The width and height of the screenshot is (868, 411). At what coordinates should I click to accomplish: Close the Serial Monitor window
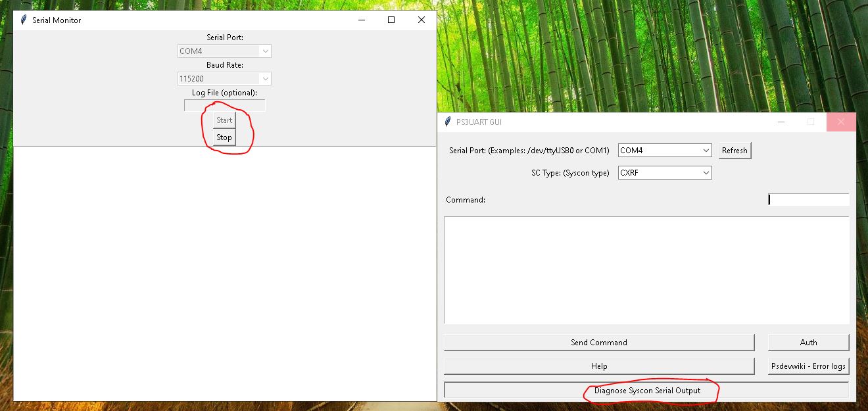coord(422,20)
